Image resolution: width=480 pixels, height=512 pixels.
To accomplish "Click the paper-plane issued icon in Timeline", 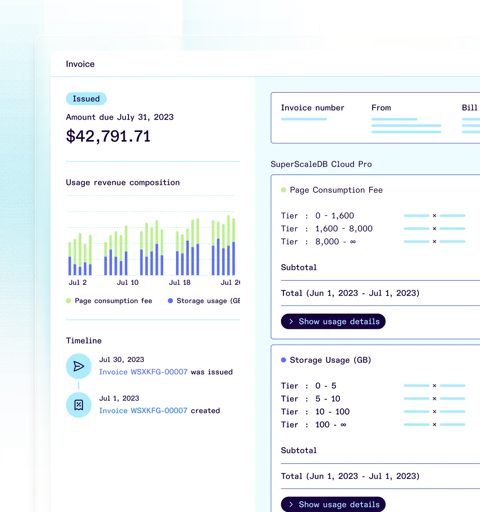I will tap(79, 366).
